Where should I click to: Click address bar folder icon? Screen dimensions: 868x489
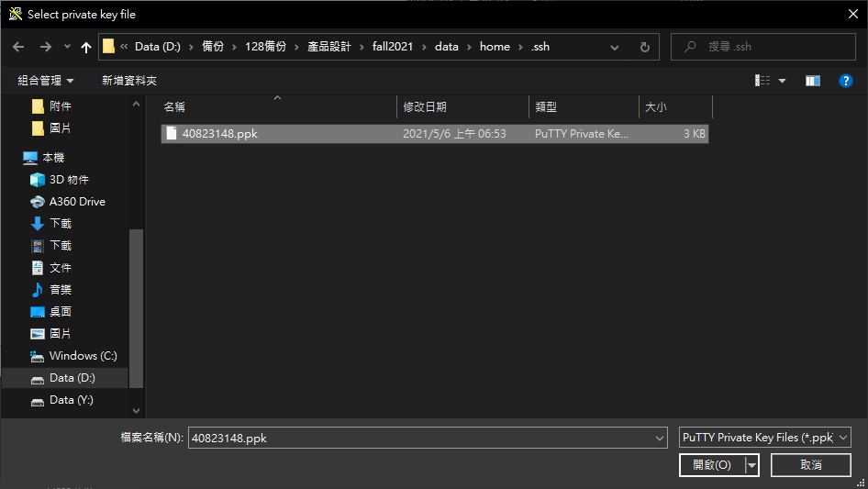point(108,47)
